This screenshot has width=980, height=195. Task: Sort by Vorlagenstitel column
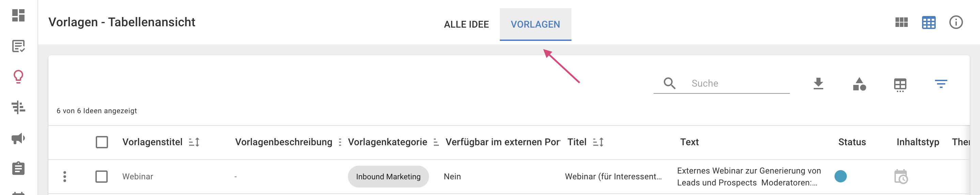coord(194,142)
